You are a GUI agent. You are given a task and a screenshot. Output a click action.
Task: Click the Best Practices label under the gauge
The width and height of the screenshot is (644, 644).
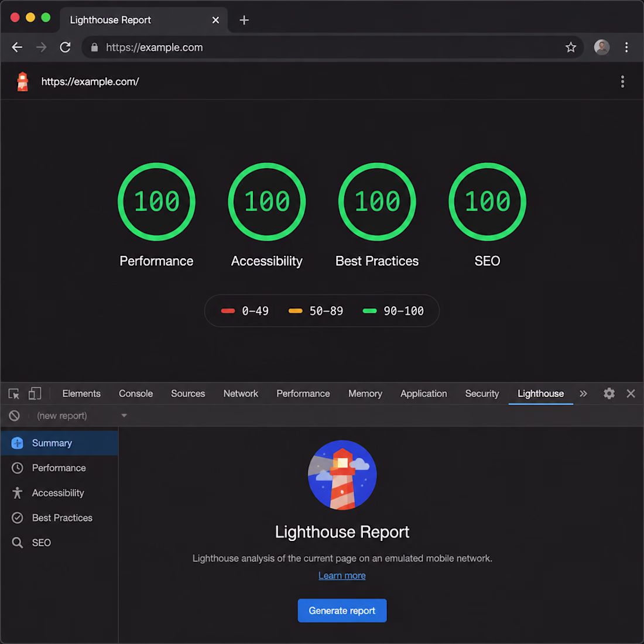[377, 261]
